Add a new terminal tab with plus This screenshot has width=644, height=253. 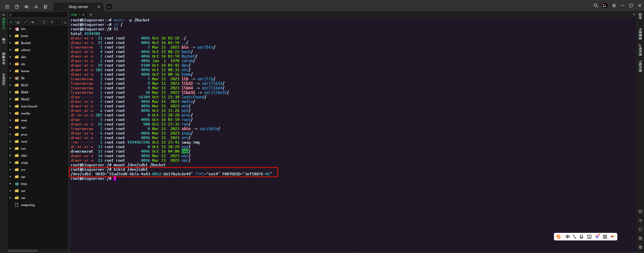91,15
